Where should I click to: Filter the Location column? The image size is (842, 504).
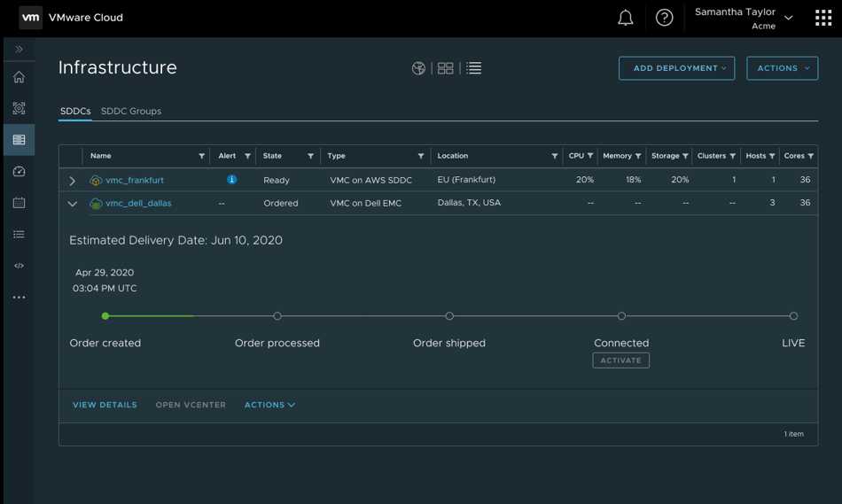coord(554,156)
